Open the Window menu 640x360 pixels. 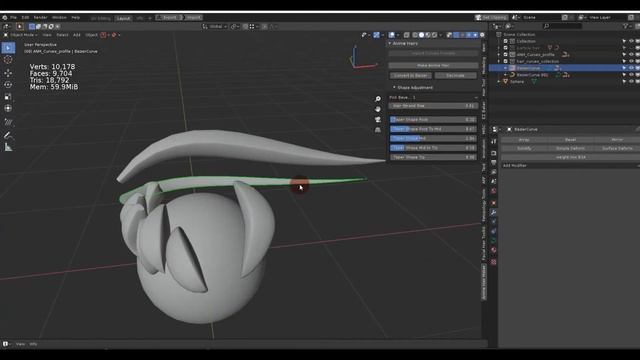coord(59,18)
